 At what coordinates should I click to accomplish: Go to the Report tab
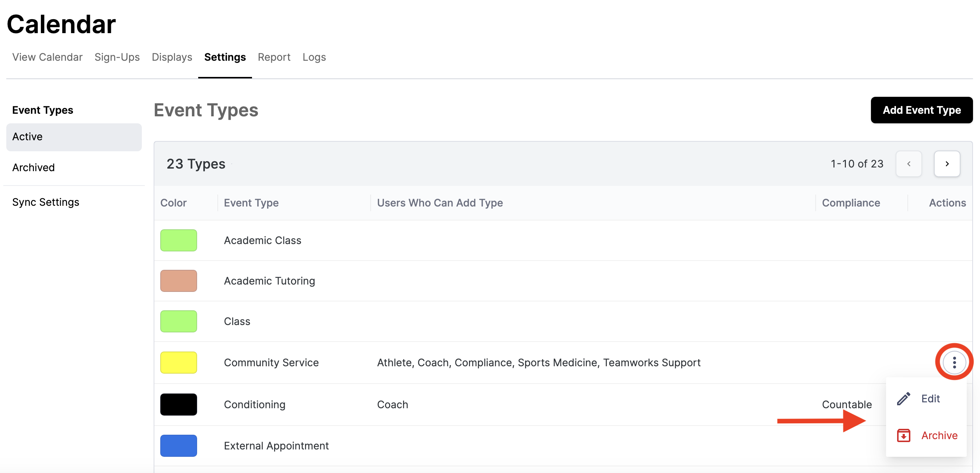pos(274,57)
